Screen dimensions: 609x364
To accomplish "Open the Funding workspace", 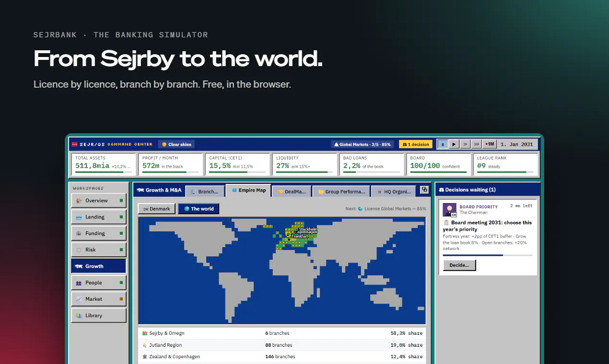I will (99, 233).
